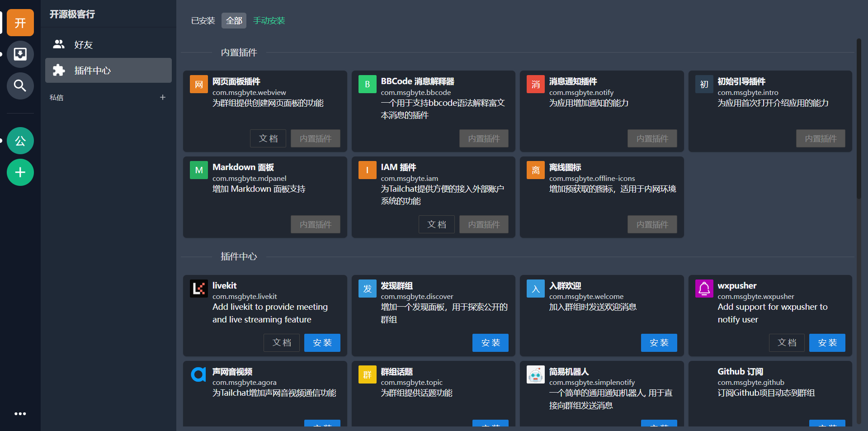
Task: Click the green plus create group button
Action: pyautogui.click(x=20, y=172)
